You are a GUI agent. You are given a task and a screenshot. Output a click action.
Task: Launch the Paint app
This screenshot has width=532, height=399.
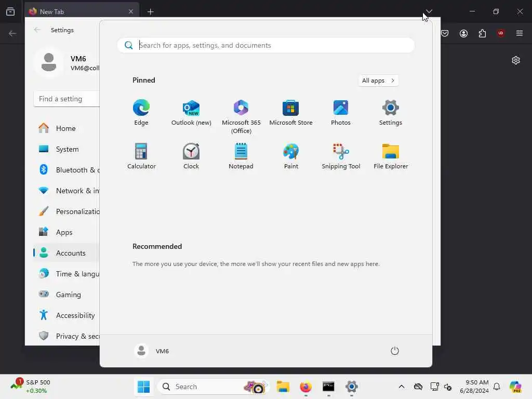[x=291, y=156]
